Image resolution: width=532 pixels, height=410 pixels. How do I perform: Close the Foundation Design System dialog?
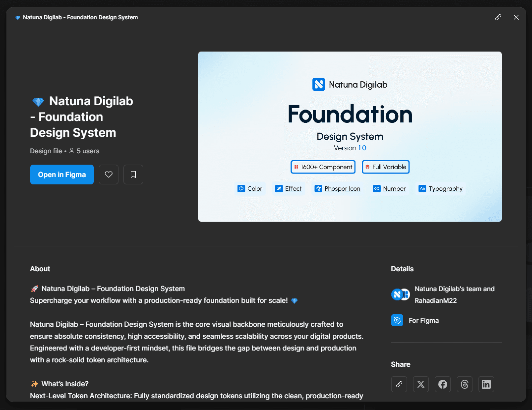(x=516, y=17)
